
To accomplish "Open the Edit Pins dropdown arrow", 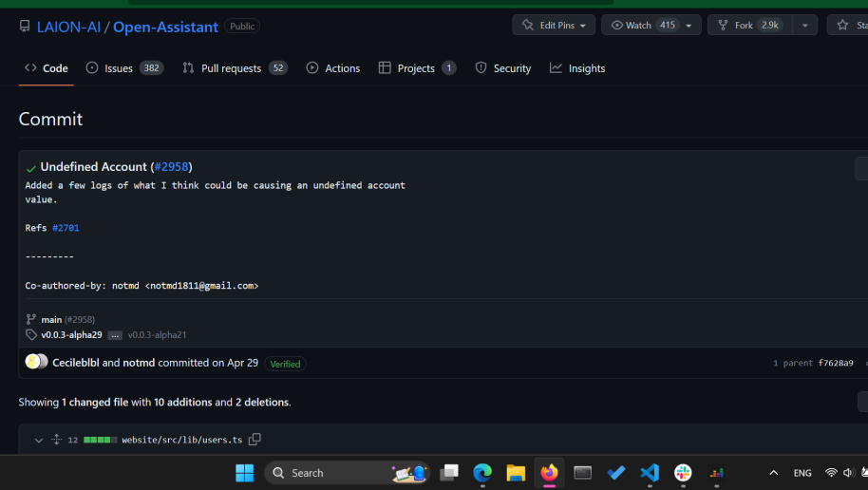I will pos(583,26).
